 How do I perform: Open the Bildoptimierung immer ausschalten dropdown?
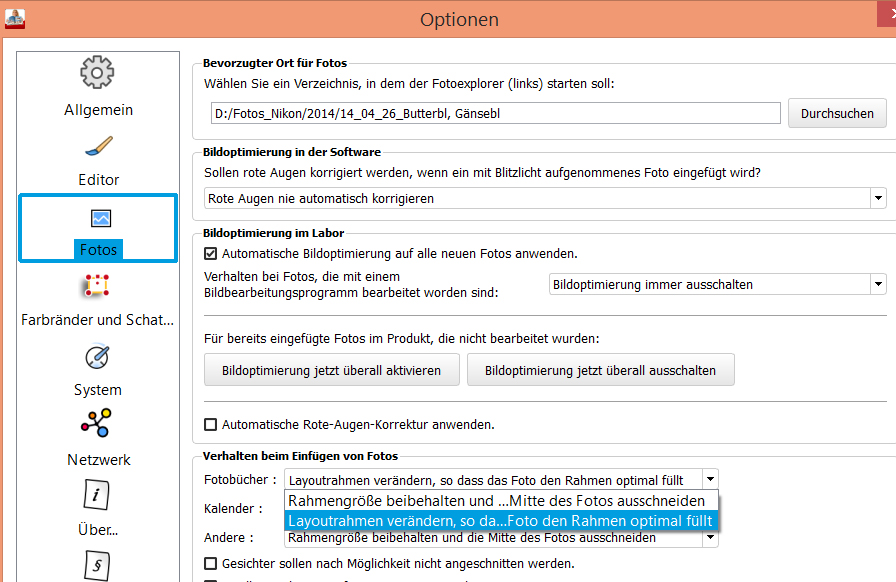877,284
